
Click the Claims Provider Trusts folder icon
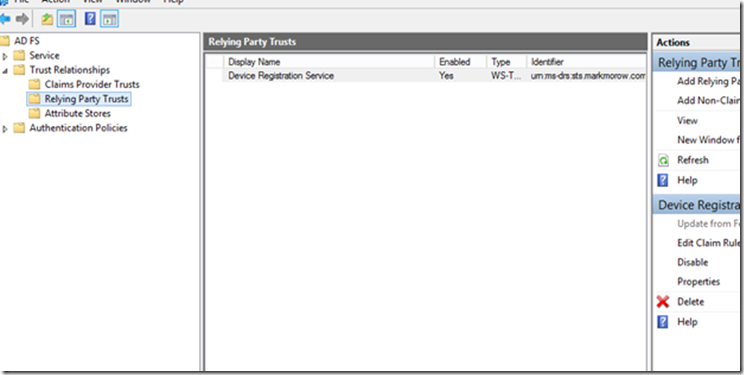click(34, 84)
